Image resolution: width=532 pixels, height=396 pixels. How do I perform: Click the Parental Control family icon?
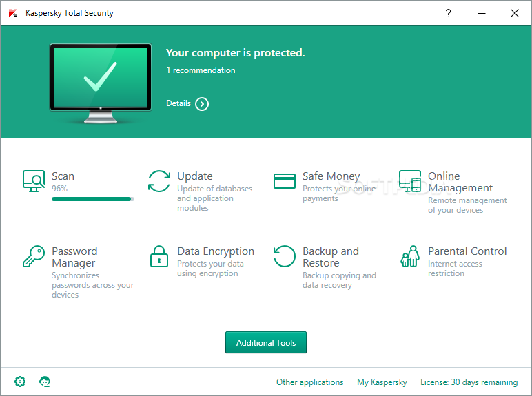click(410, 256)
